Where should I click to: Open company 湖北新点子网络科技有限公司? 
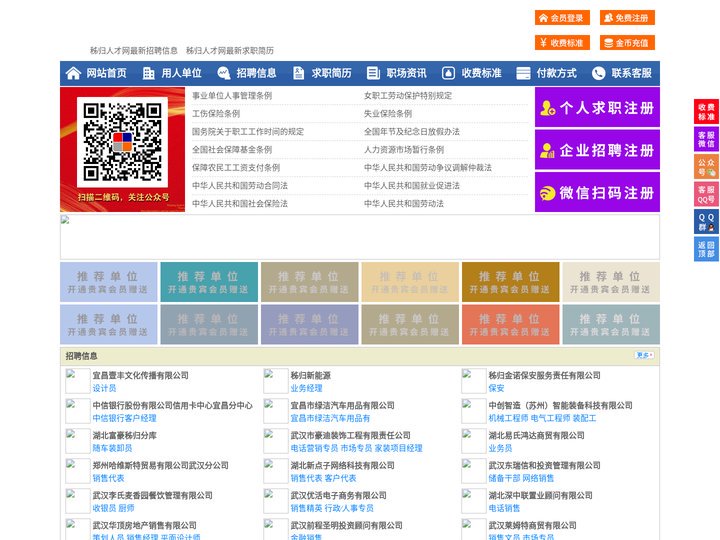click(x=343, y=465)
